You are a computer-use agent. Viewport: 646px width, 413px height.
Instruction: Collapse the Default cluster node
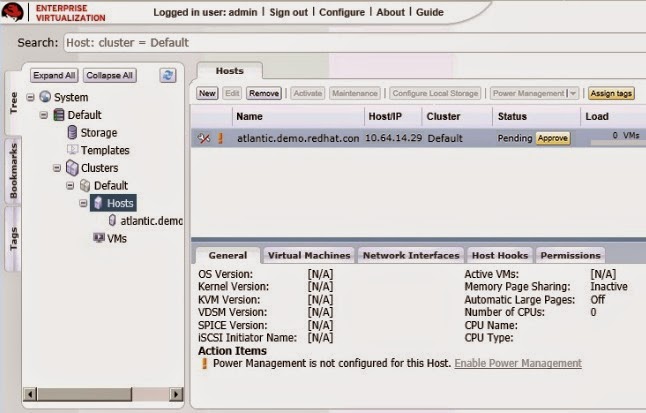point(70,185)
